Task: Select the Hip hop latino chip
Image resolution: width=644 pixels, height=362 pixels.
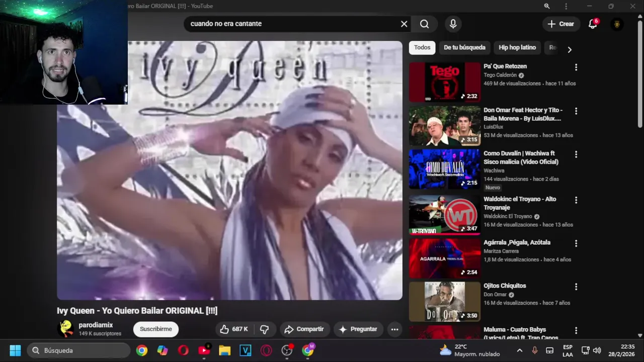Action: point(517,47)
